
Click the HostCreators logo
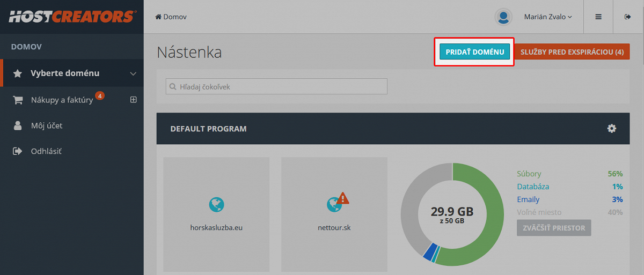pyautogui.click(x=71, y=17)
